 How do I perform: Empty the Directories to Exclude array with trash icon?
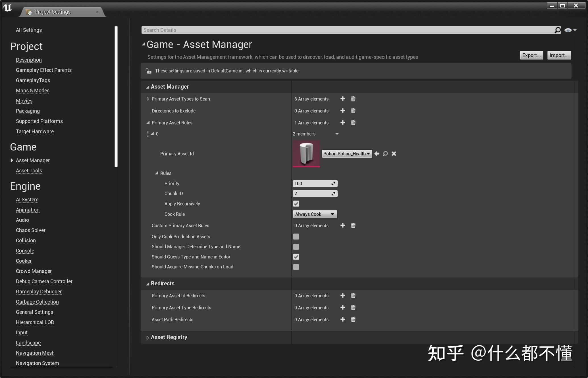[353, 111]
